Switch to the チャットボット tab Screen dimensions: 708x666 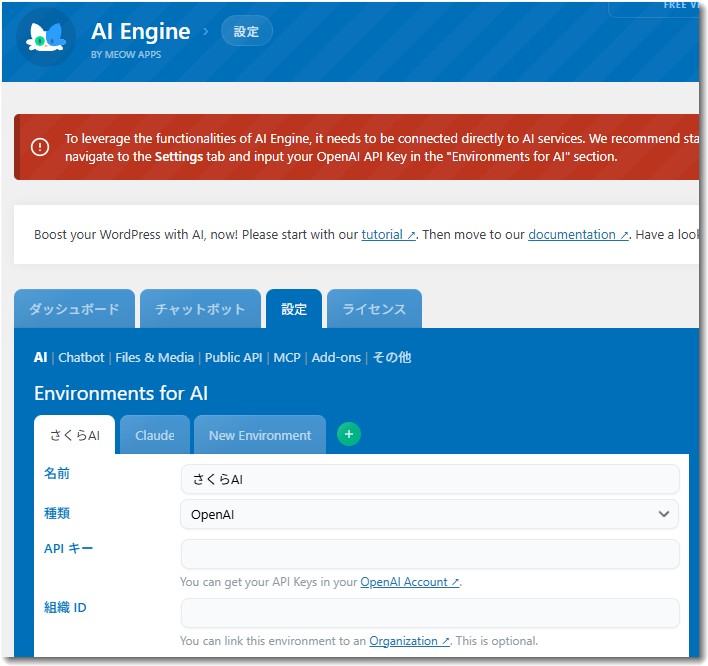tap(200, 309)
